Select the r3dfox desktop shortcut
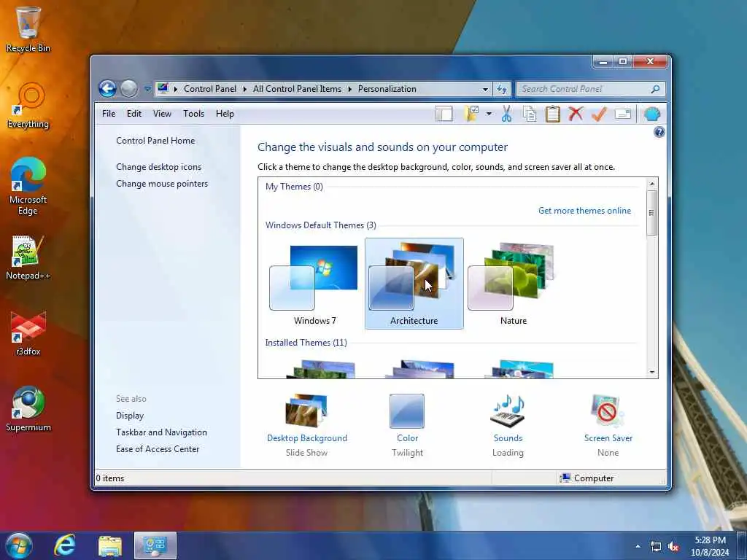This screenshot has height=560, width=747. [28, 333]
